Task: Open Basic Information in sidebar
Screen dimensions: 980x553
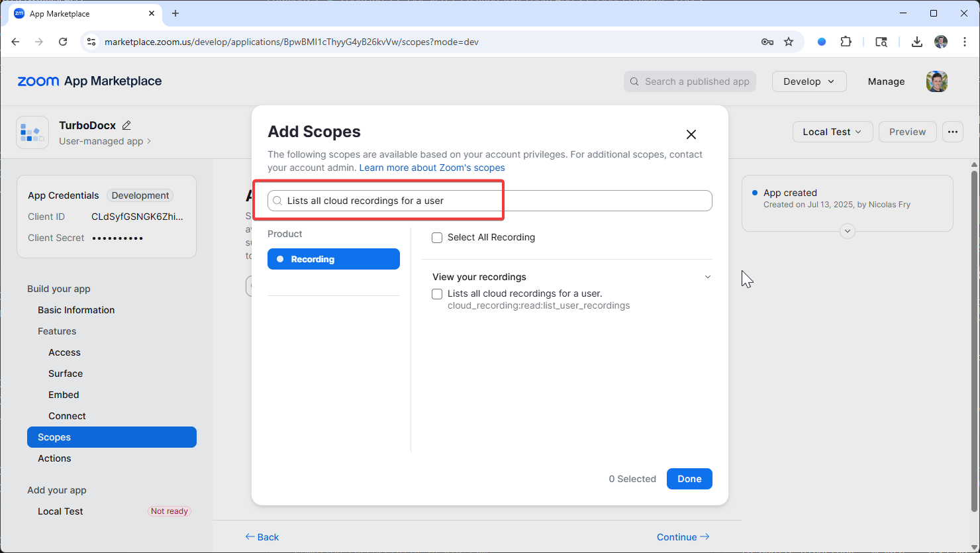Action: [x=76, y=310]
